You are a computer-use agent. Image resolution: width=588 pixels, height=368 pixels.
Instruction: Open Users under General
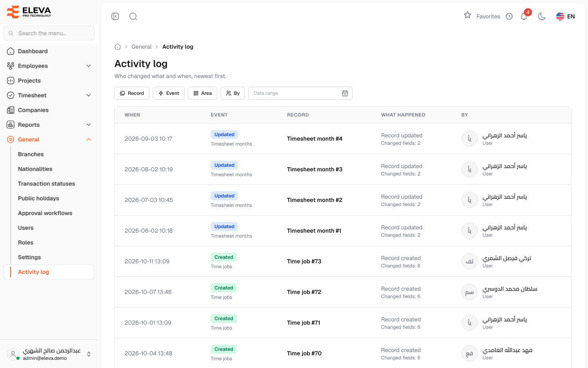coord(26,228)
